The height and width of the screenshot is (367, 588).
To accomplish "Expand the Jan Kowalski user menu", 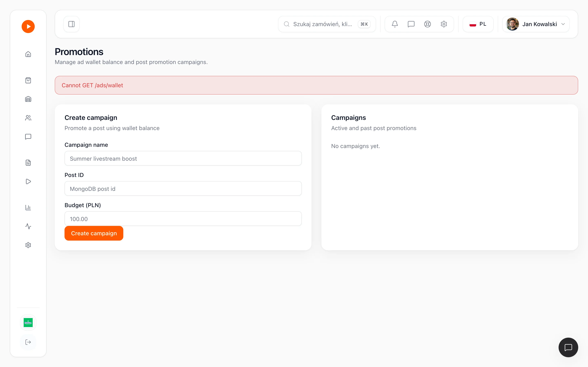I will click(x=536, y=24).
